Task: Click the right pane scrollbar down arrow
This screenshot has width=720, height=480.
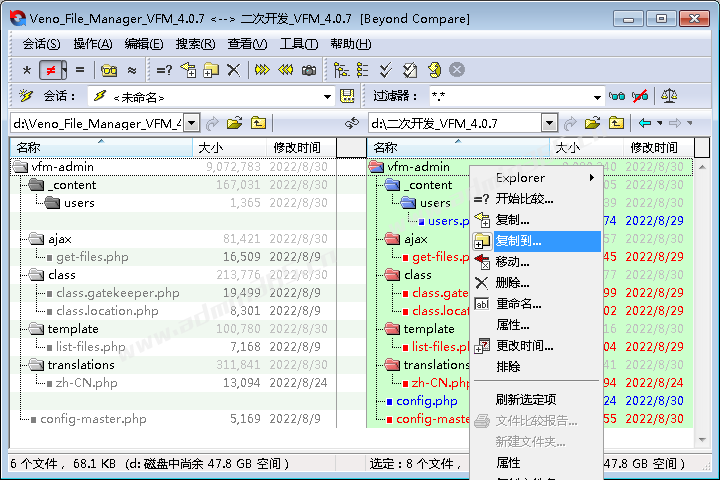Action: click(x=702, y=440)
